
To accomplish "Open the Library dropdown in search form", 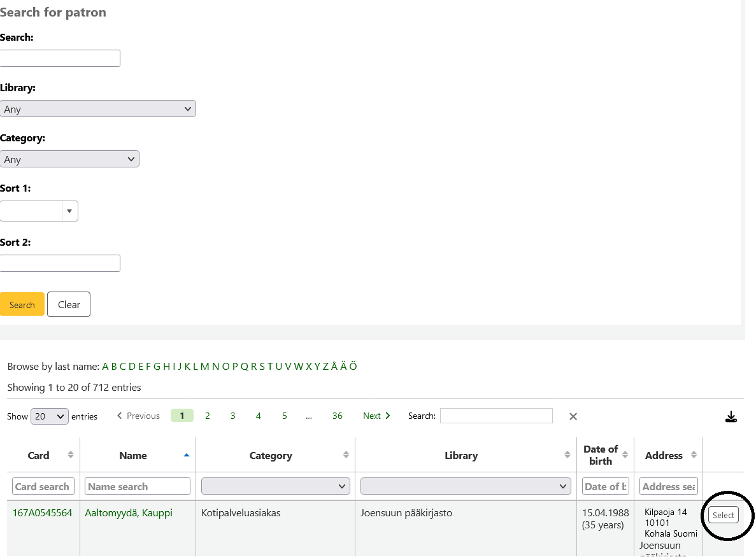I will [x=98, y=109].
